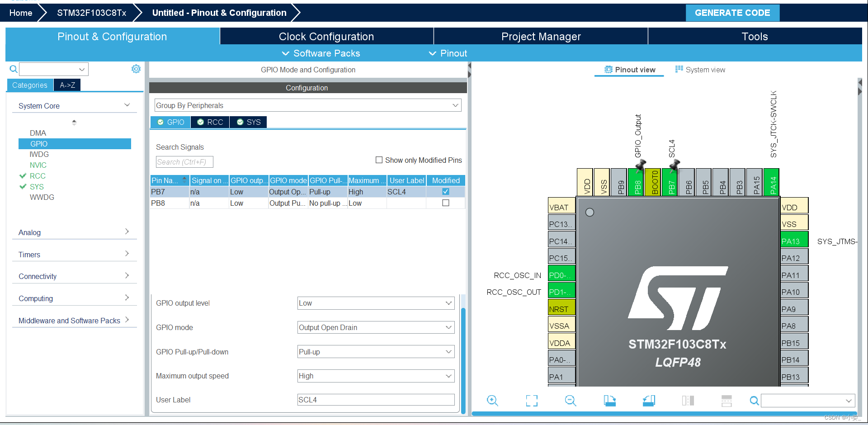868x425 pixels.
Task: Switch to the A->Z sorting tab
Action: pos(67,85)
